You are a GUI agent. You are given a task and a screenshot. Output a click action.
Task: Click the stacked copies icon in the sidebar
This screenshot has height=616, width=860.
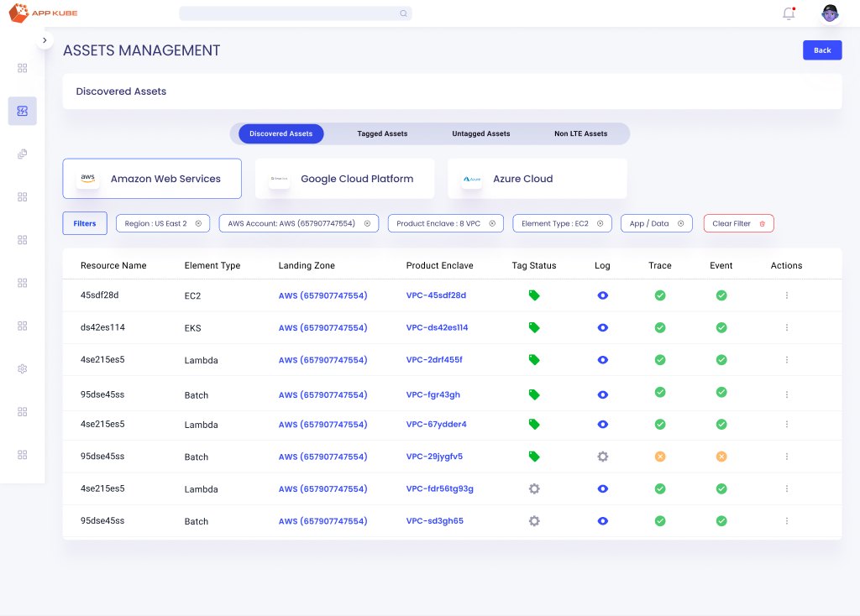[x=23, y=154]
